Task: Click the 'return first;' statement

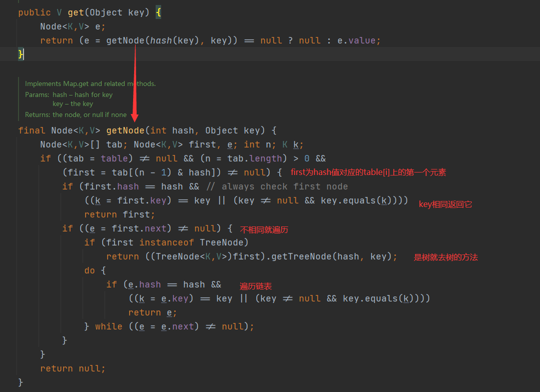Action: pos(120,215)
